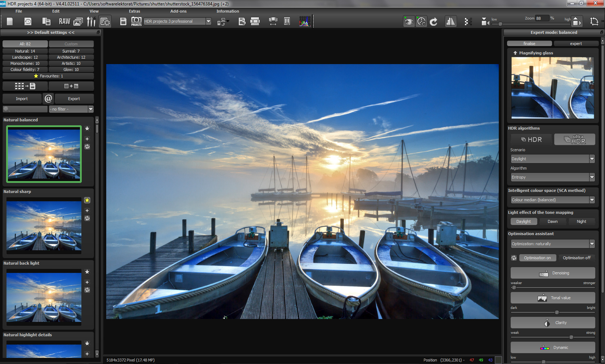Toggle favourite star on Natural back light

(87, 272)
